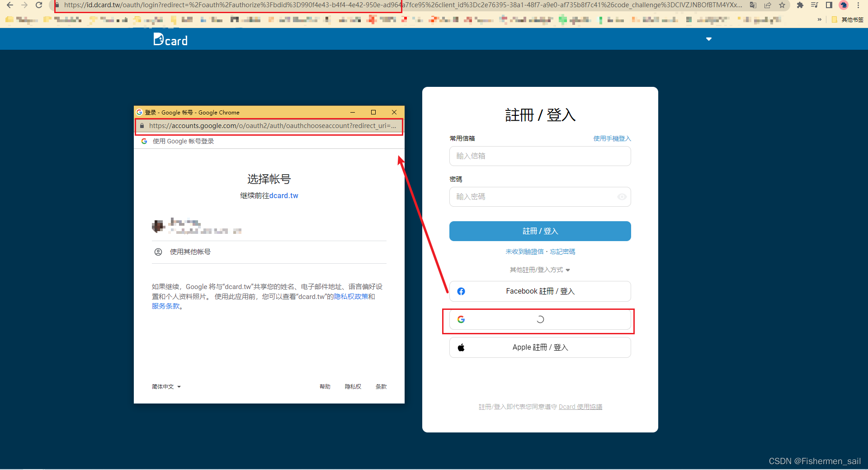
Task: Click Apple 註冊 / 登入 button
Action: [540, 347]
